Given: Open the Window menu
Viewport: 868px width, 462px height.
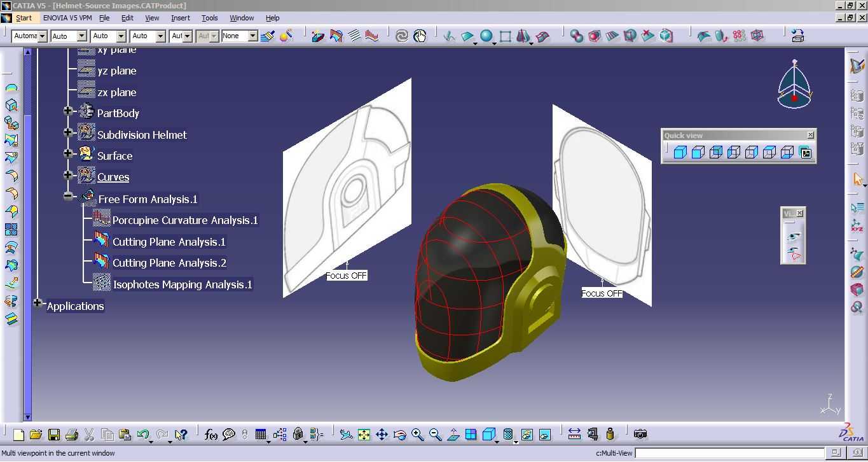Looking at the screenshot, I should (x=242, y=18).
